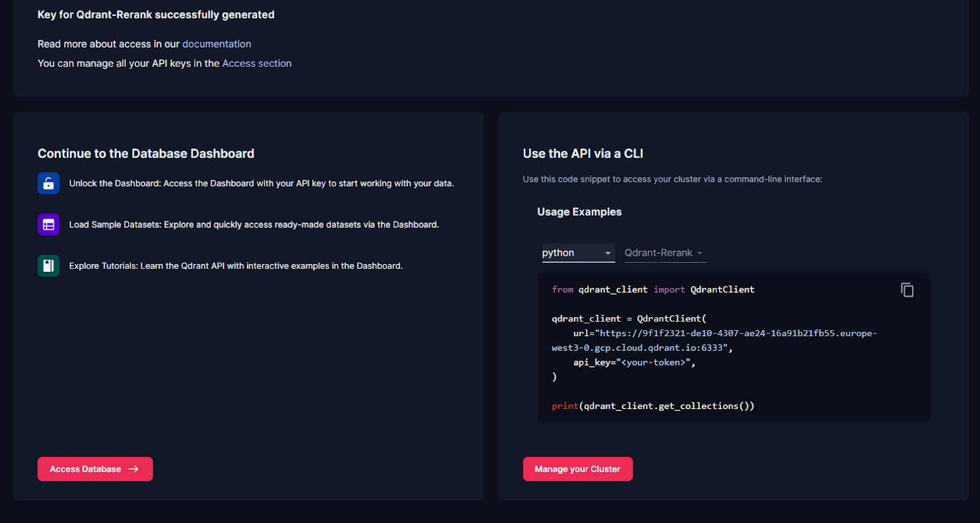Expand the Qdrant-Rerank cluster selector
The image size is (980, 523).
point(665,253)
